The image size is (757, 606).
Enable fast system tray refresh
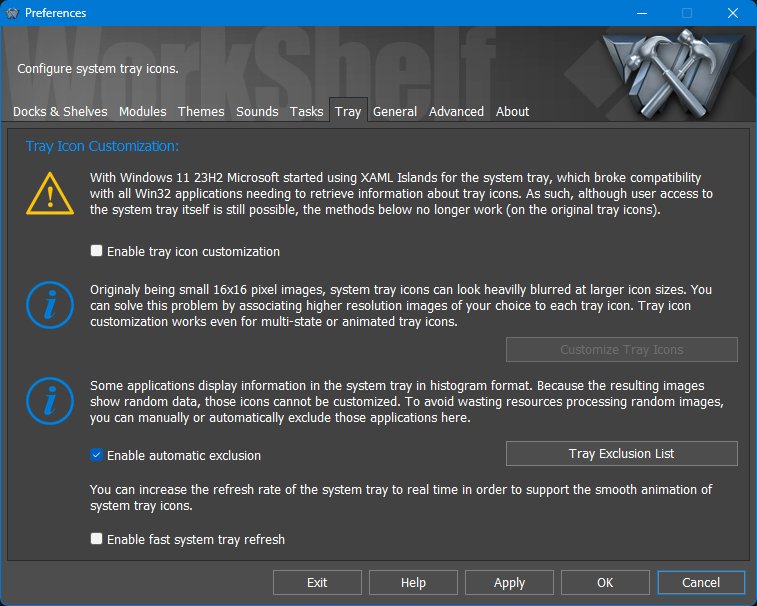pyautogui.click(x=97, y=538)
